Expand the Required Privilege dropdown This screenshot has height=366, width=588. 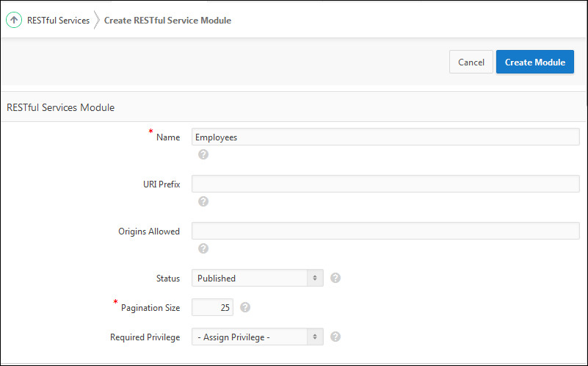[257, 337]
